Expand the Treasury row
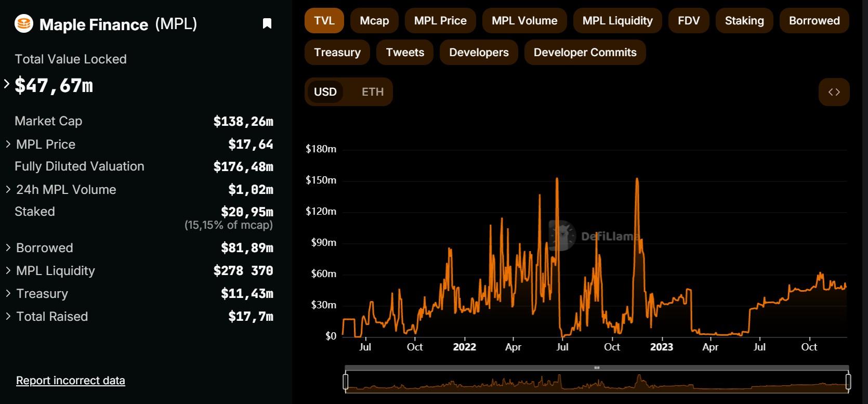868x404 pixels. [x=8, y=293]
